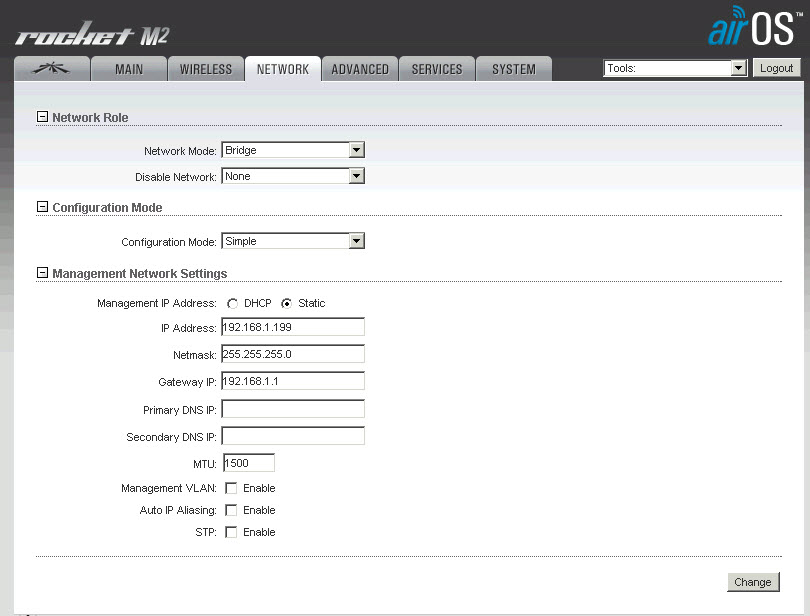This screenshot has width=810, height=616.
Task: Click the IP Address input field
Action: pyautogui.click(x=292, y=327)
